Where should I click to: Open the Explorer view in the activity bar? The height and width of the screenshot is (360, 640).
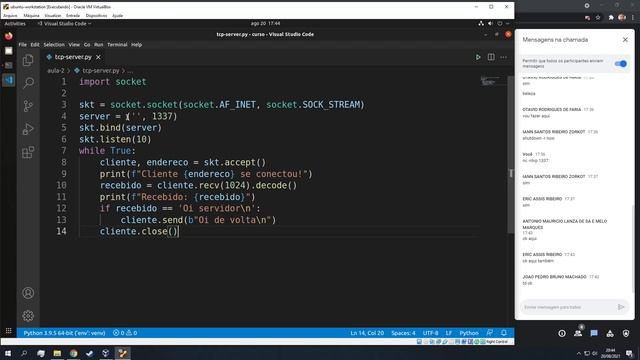click(28, 60)
